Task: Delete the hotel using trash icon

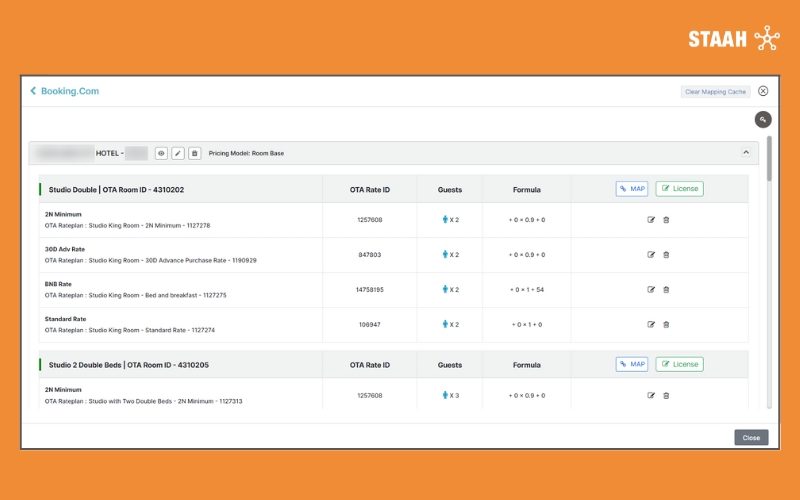Action: click(195, 153)
